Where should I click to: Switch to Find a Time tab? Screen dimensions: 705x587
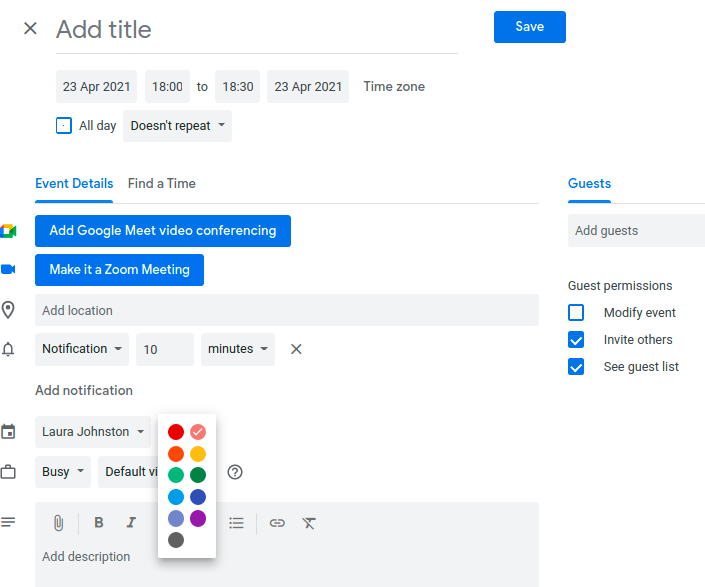point(162,183)
